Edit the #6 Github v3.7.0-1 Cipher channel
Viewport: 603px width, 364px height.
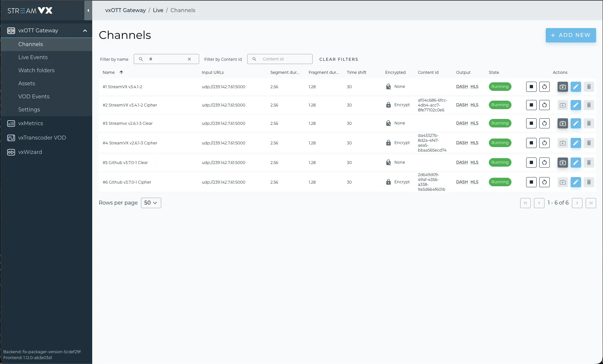coord(576,182)
